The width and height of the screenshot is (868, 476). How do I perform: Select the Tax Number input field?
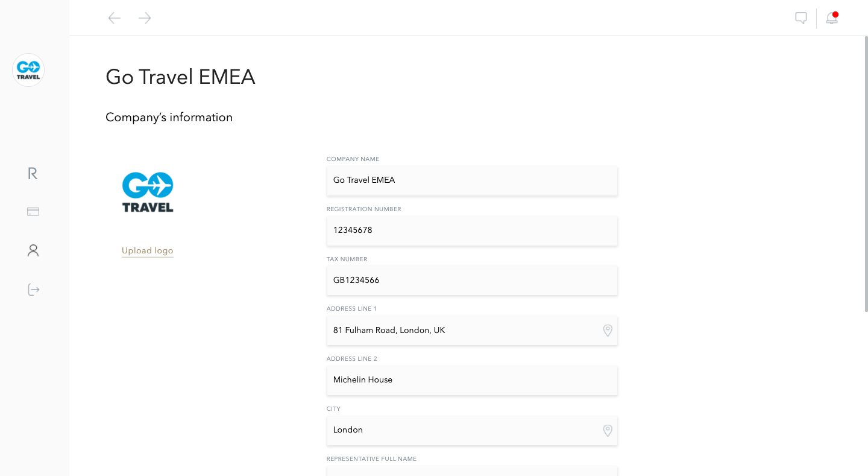pos(472,281)
